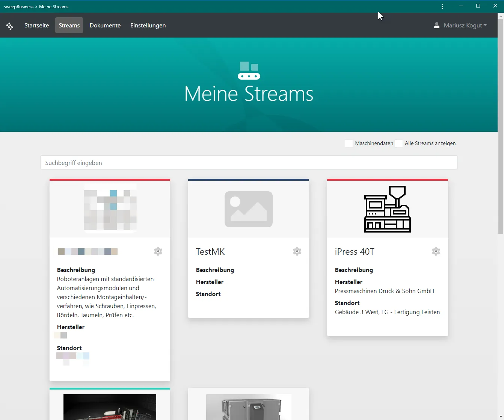The image size is (504, 420).
Task: Click the press machine illustration on iPress 40T
Action: point(387,209)
